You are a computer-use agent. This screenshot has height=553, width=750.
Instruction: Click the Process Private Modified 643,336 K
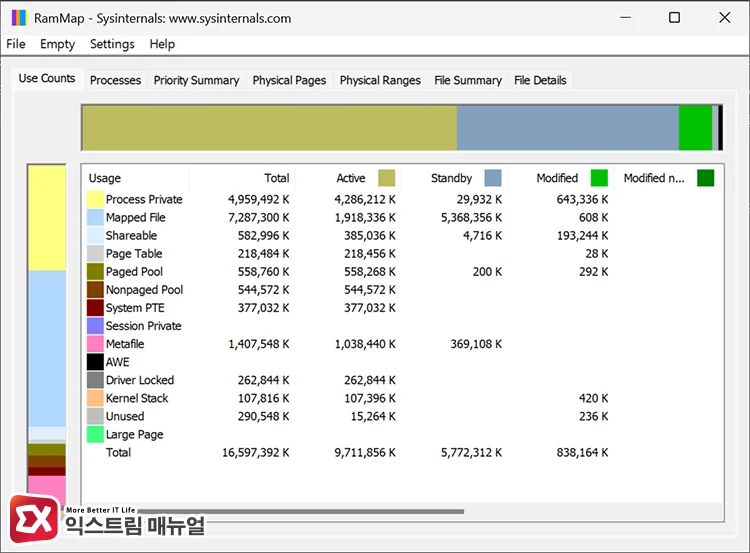point(582,199)
